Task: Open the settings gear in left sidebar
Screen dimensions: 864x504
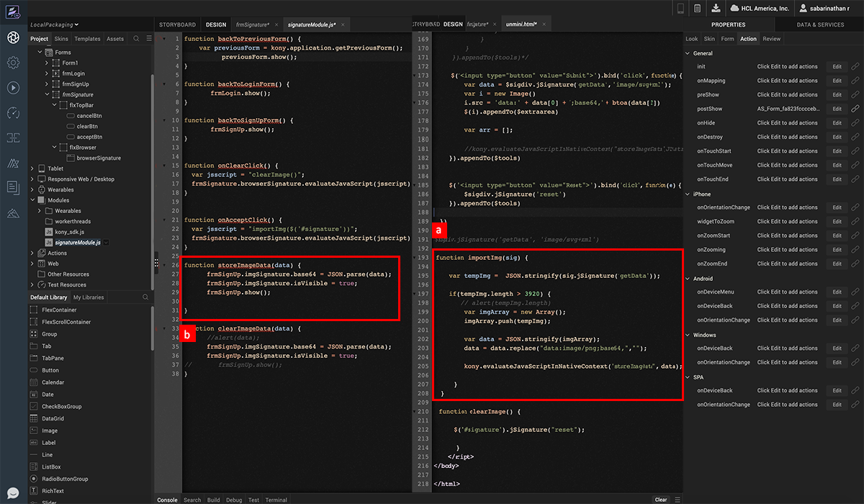Action: (x=13, y=63)
